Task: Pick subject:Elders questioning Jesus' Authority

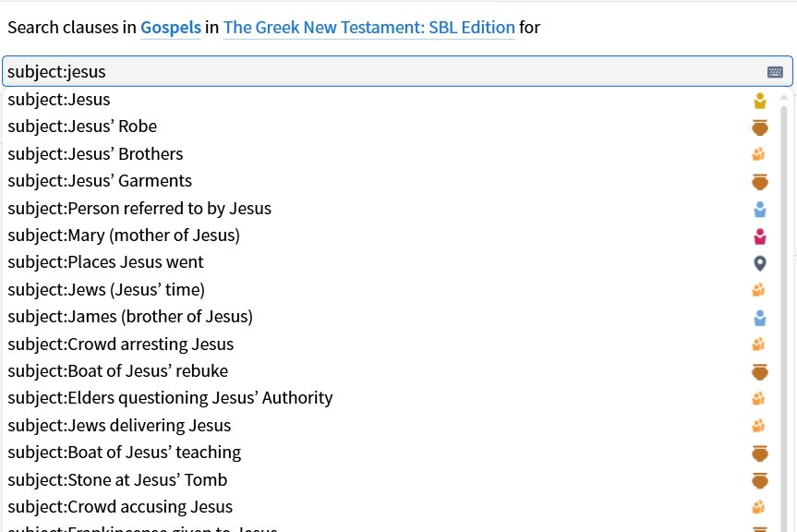Action: 386,398
